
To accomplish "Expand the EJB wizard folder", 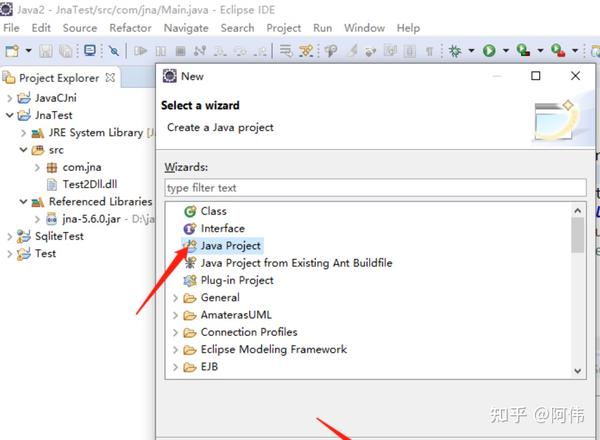I will tap(175, 367).
